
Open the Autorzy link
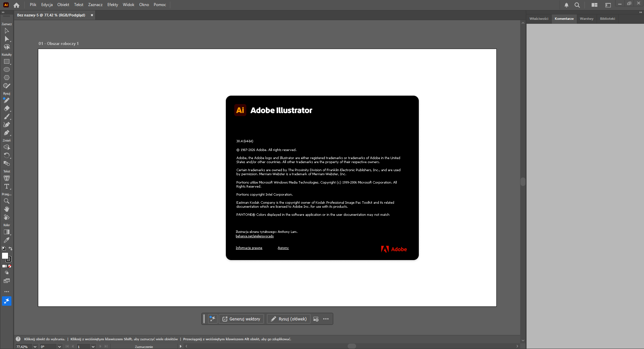pyautogui.click(x=283, y=248)
